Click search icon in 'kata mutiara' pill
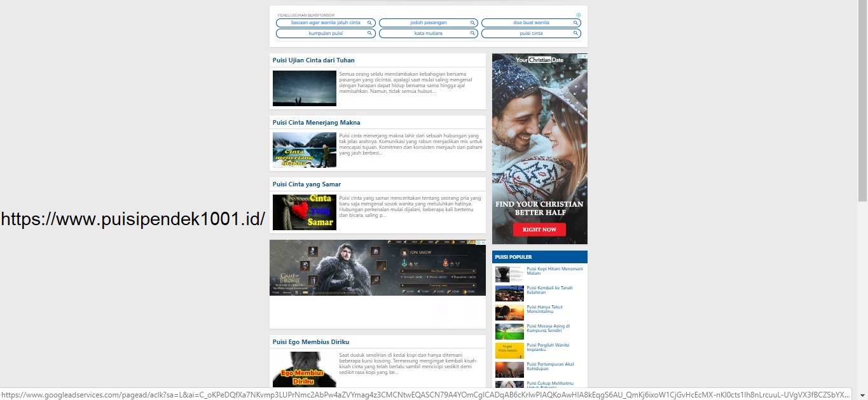The width and height of the screenshot is (868, 400). pyautogui.click(x=472, y=33)
